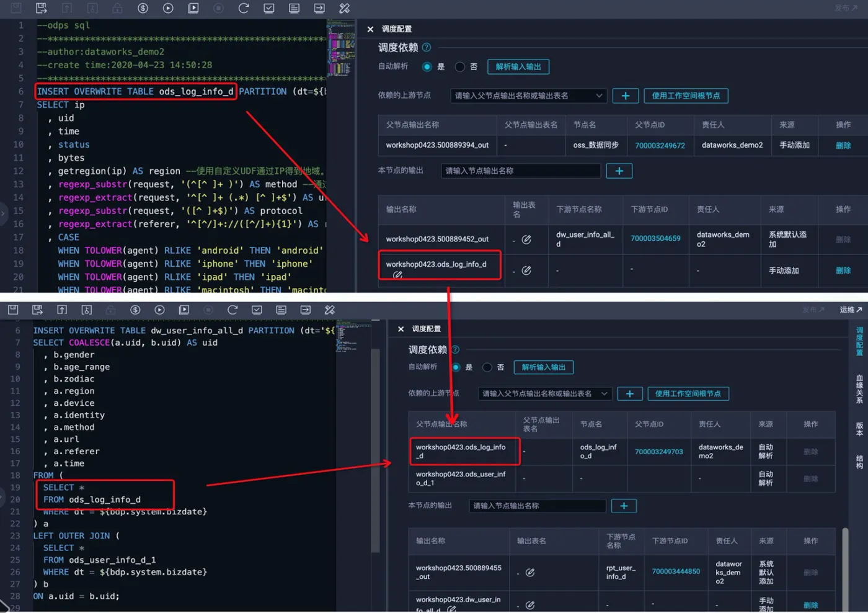This screenshot has height=613, width=868.
Task: Focus 请输入节点输出名称 field in ods_log_info_d panel
Action: (x=521, y=171)
